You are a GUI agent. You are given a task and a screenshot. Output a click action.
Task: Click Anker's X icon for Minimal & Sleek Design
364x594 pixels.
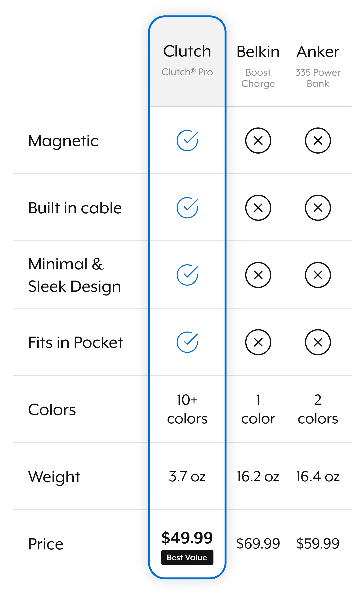(318, 275)
